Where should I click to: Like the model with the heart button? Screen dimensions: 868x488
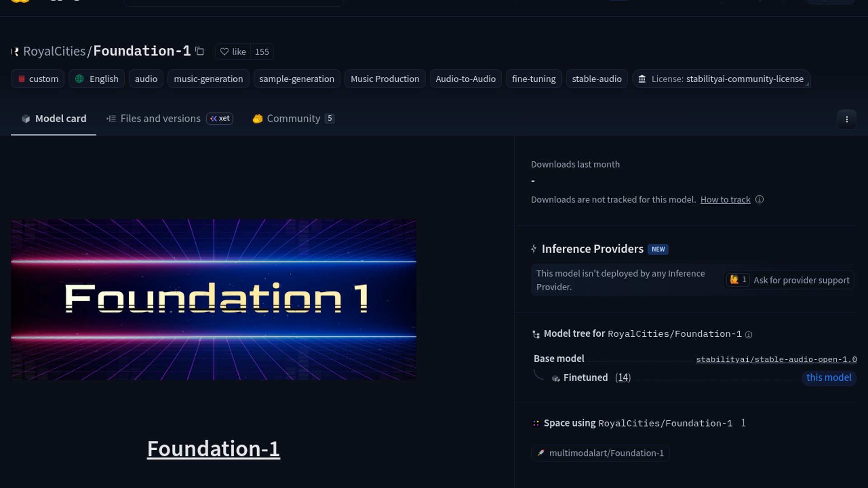[x=233, y=52]
